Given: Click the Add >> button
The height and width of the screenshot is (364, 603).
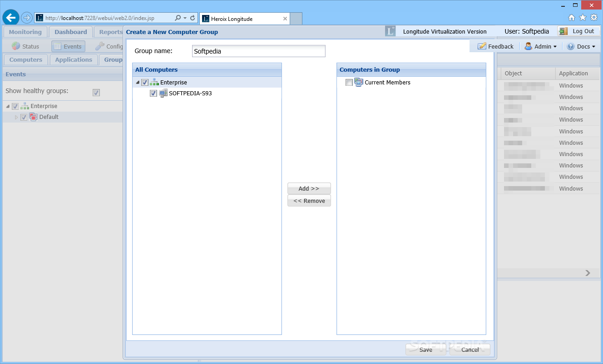Looking at the screenshot, I should 309,188.
